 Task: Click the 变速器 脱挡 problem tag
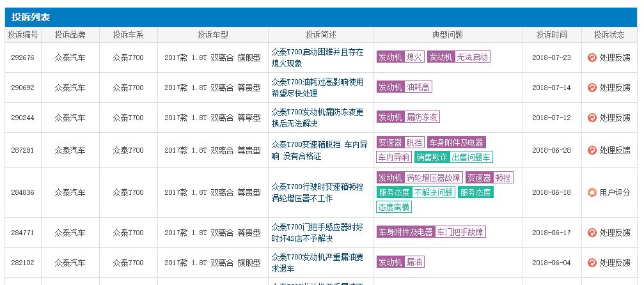click(x=400, y=142)
